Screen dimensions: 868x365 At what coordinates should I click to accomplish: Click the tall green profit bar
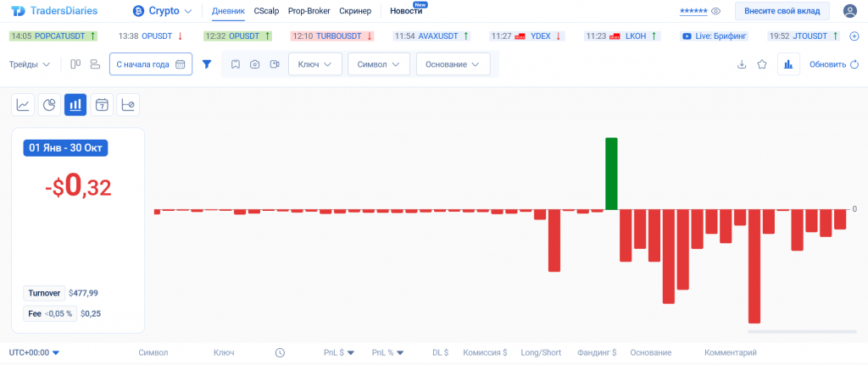[x=611, y=174]
